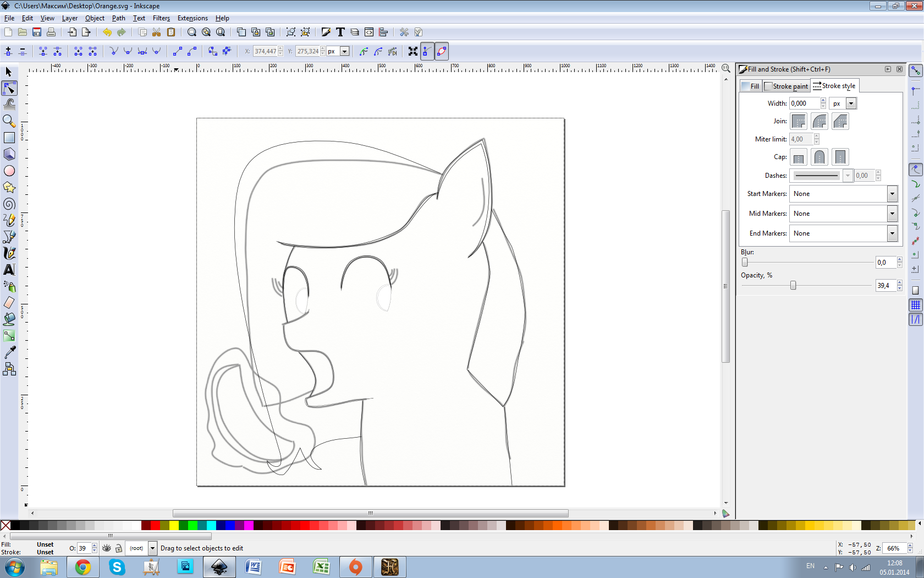Select the Gradient tool
Screen dimensions: 924x578
click(9, 336)
